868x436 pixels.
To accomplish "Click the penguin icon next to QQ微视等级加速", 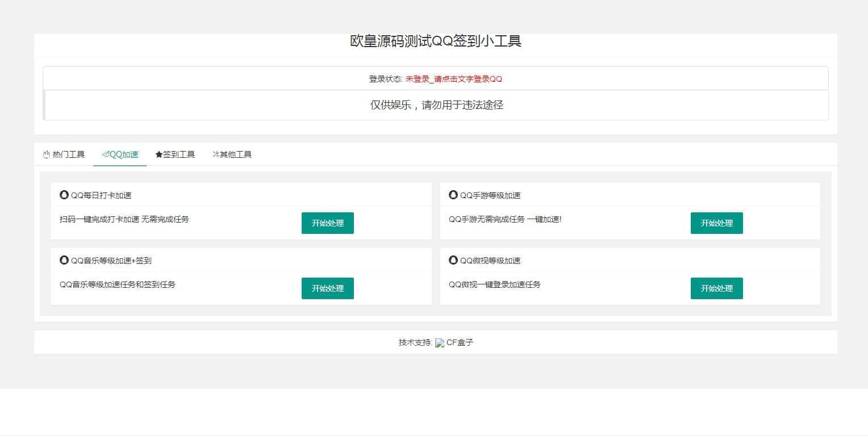I will point(453,260).
